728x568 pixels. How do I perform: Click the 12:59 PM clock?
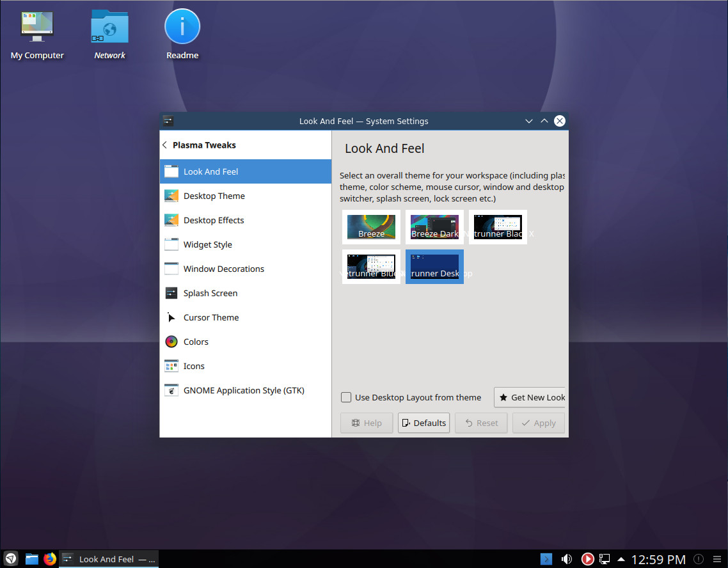click(x=658, y=559)
